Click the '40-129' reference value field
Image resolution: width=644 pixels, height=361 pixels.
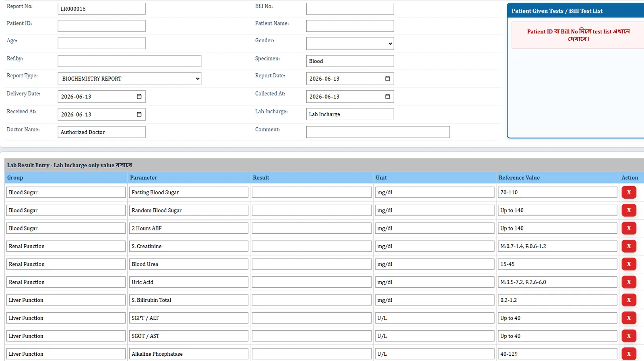[557, 354]
